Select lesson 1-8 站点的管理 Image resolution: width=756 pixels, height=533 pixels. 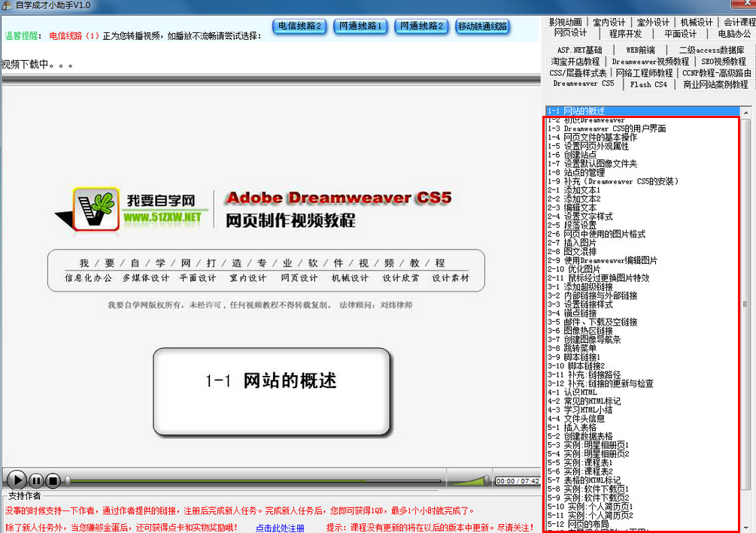point(643,172)
